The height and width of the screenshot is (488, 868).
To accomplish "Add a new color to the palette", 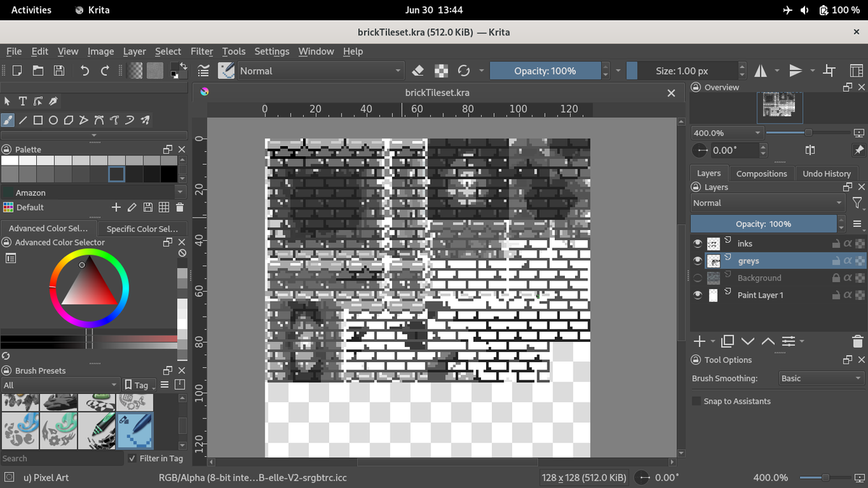I will pyautogui.click(x=116, y=207).
